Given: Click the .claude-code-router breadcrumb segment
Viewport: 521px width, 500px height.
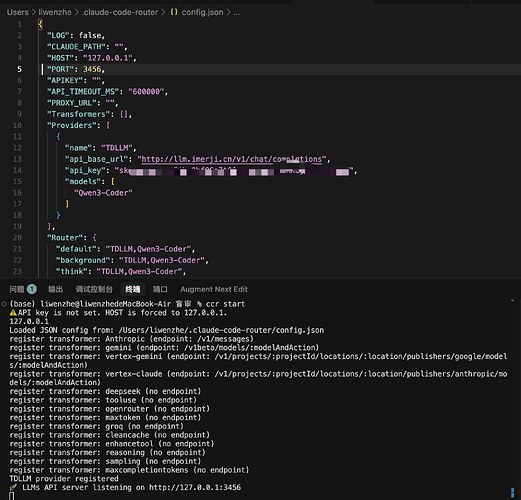Looking at the screenshot, I should 120,12.
